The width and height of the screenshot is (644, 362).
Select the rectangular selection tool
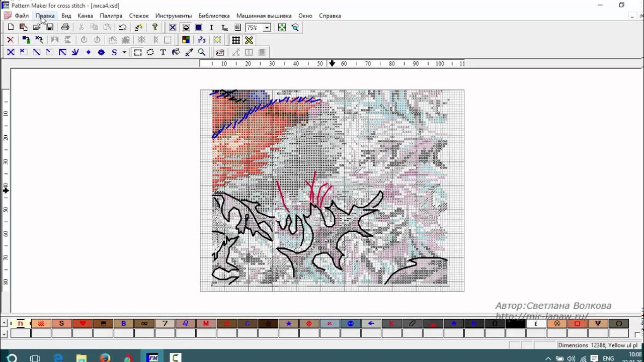tap(137, 52)
